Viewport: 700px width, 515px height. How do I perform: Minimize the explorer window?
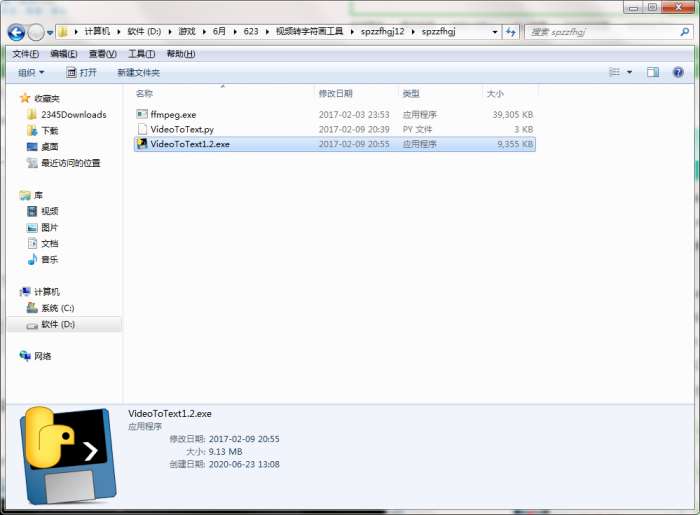pos(633,8)
